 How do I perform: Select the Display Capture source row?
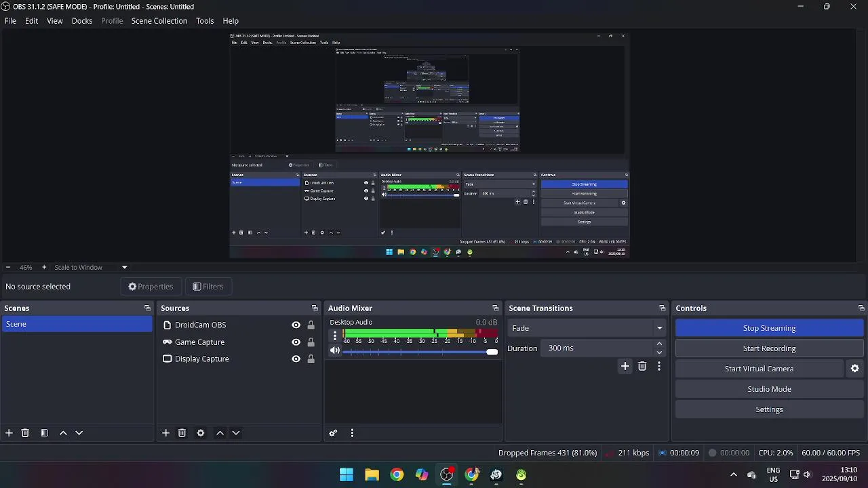[239, 359]
